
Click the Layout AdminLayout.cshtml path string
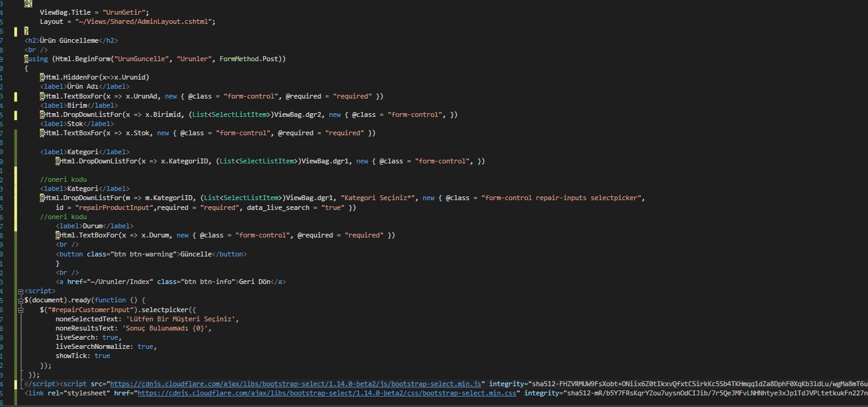(x=144, y=21)
